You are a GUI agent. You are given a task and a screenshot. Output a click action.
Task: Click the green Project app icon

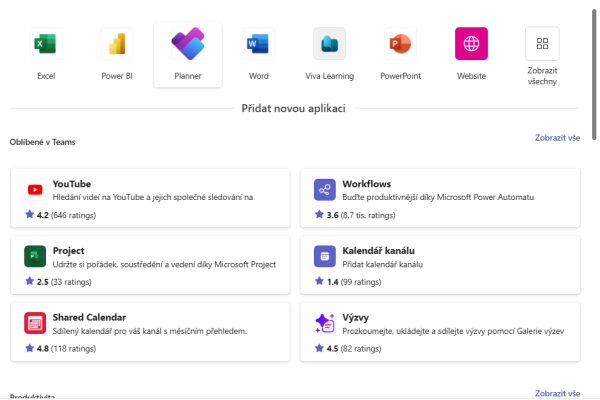tap(36, 256)
